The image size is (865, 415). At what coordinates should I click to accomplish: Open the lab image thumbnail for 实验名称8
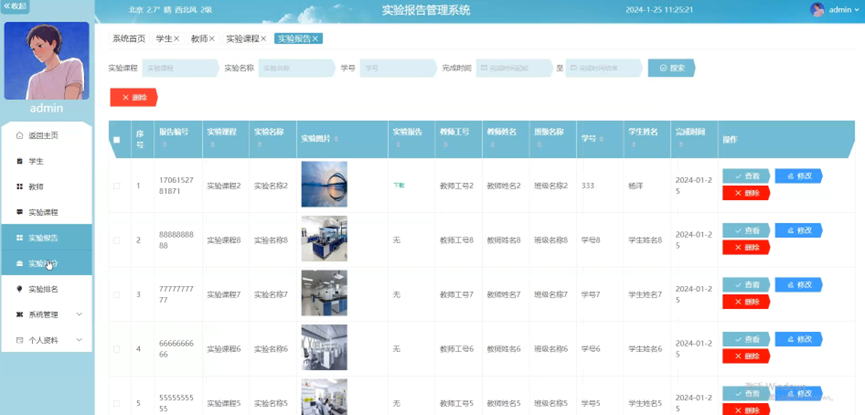click(324, 238)
